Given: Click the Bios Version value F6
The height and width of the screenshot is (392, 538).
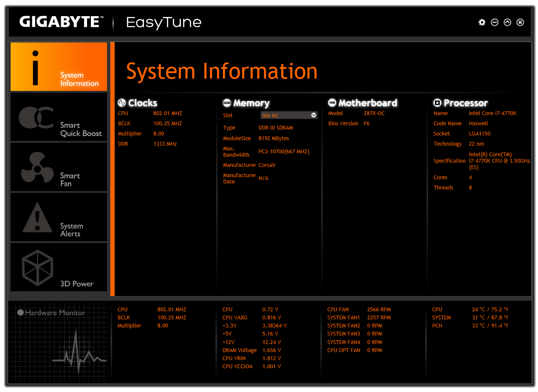Looking at the screenshot, I should pyautogui.click(x=367, y=124).
